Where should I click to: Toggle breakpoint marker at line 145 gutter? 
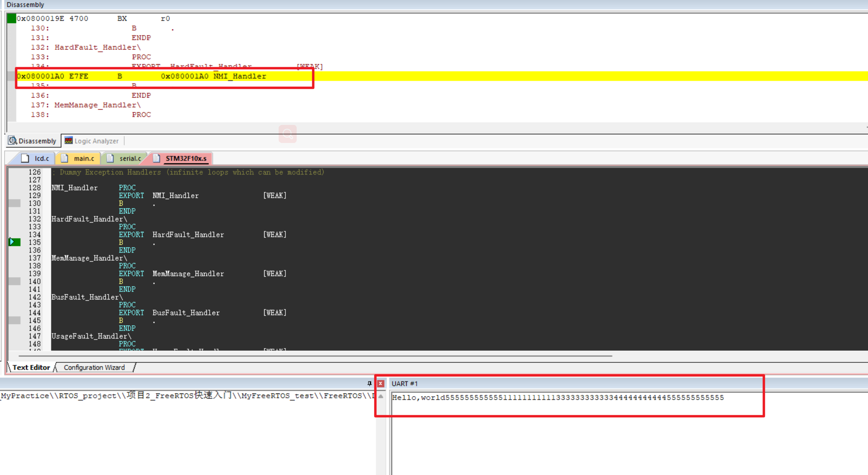coord(14,320)
